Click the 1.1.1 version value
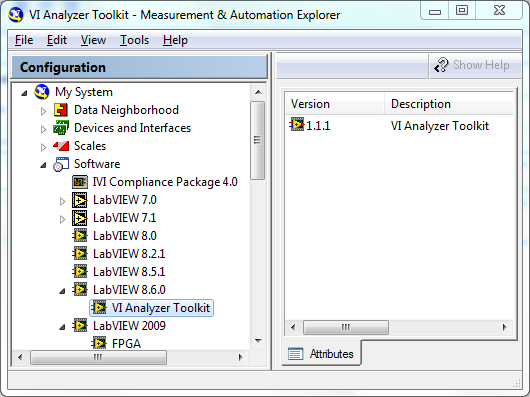 coord(318,126)
